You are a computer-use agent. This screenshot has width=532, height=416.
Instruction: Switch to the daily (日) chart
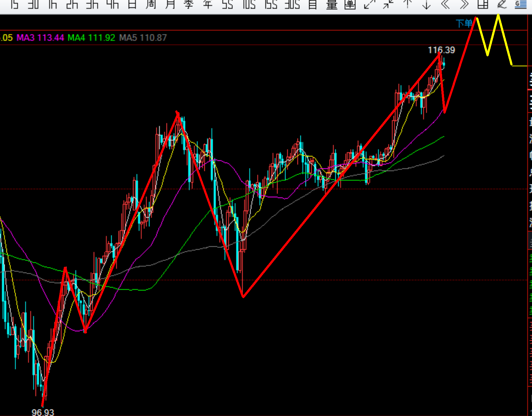(132, 5)
